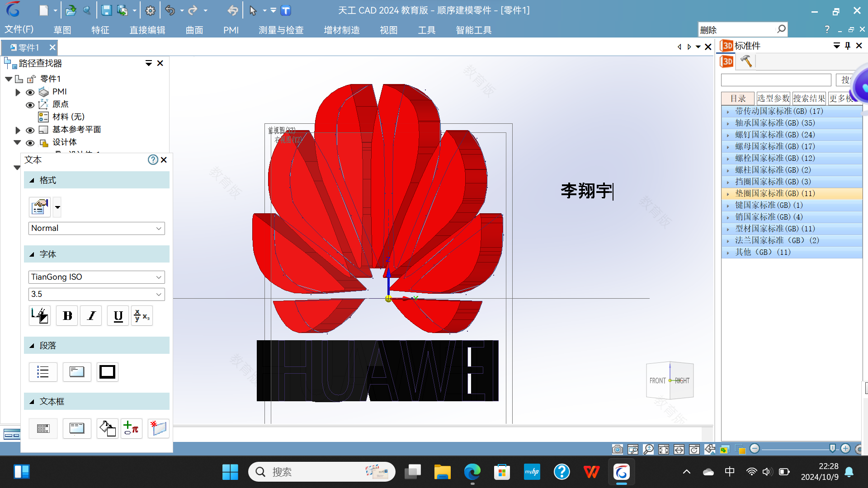Collapse the 零件1 root node

(8, 79)
